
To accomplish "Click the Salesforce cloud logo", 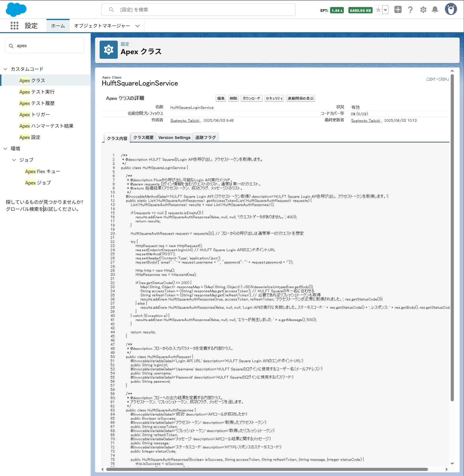I will 16,10.
